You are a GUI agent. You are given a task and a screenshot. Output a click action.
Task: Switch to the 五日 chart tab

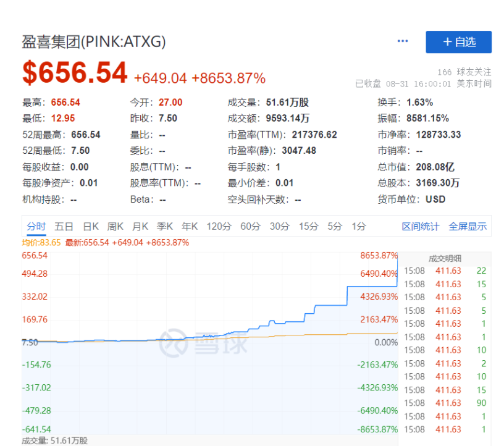(64, 226)
